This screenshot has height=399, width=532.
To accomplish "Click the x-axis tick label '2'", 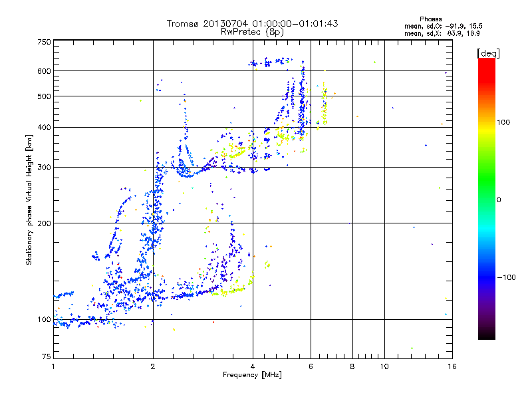I will (x=153, y=366).
